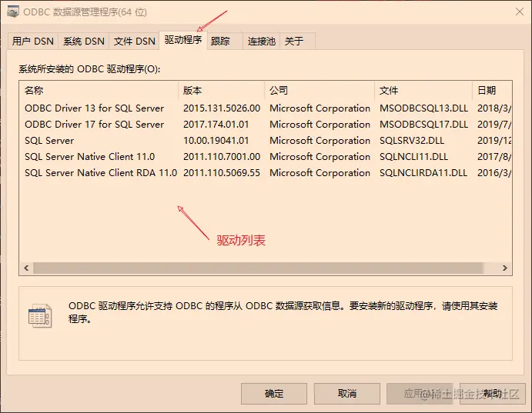
Task: Click date 2019/7/ in Driver 17 row
Action: tap(494, 125)
